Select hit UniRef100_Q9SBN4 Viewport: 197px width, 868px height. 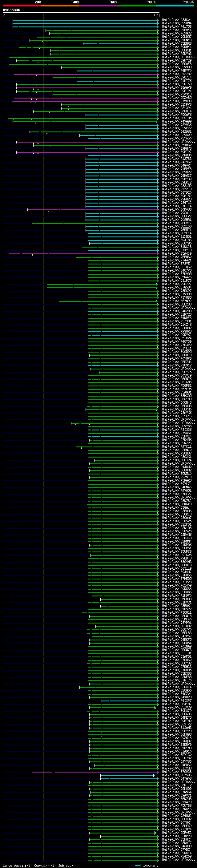[x=177, y=23]
